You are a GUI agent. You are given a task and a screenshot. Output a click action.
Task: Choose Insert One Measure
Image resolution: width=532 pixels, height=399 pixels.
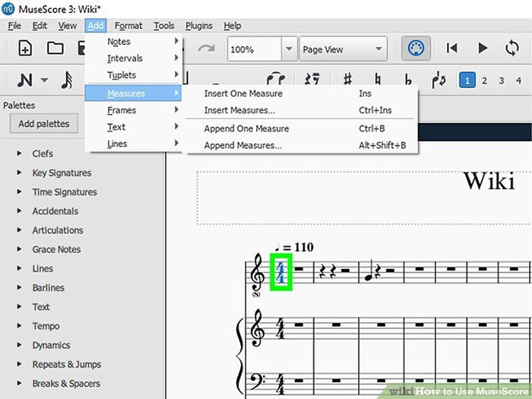pyautogui.click(x=243, y=93)
